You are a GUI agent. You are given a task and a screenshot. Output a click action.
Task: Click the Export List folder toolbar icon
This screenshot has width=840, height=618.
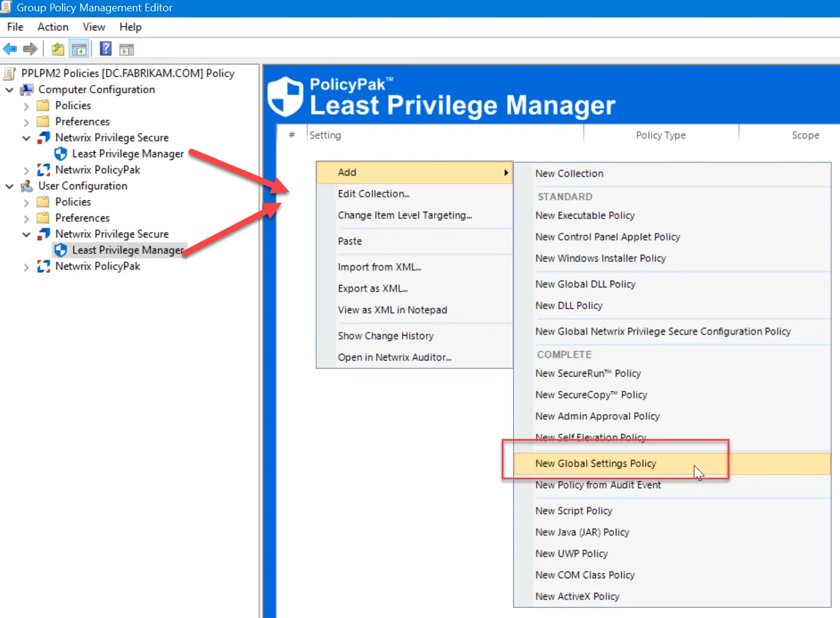[x=57, y=48]
